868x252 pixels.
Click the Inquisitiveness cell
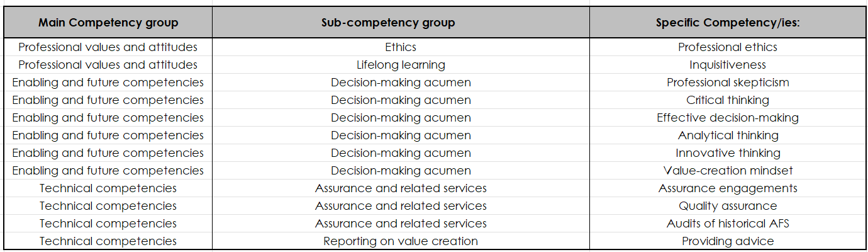pyautogui.click(x=727, y=65)
